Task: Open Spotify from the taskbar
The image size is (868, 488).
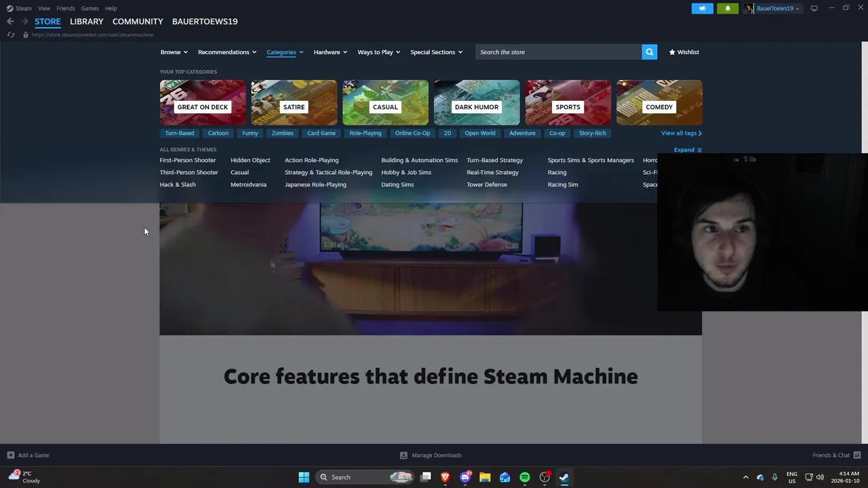Action: tap(525, 477)
